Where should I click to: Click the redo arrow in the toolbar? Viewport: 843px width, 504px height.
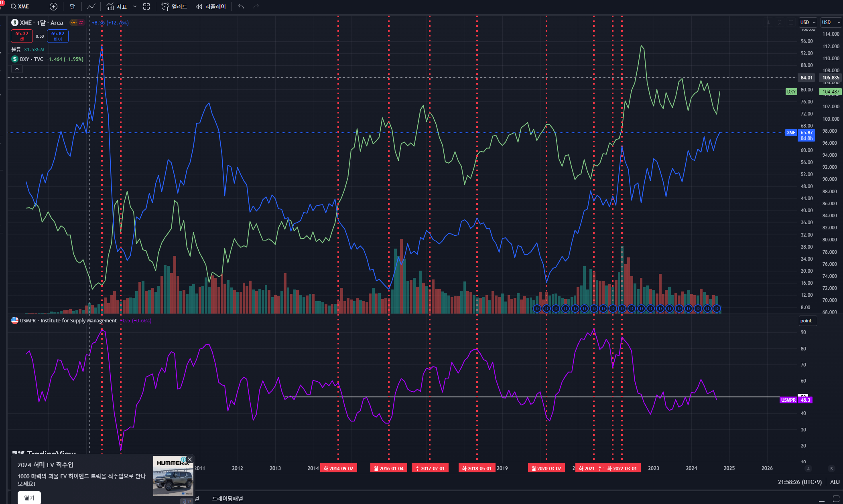(256, 6)
